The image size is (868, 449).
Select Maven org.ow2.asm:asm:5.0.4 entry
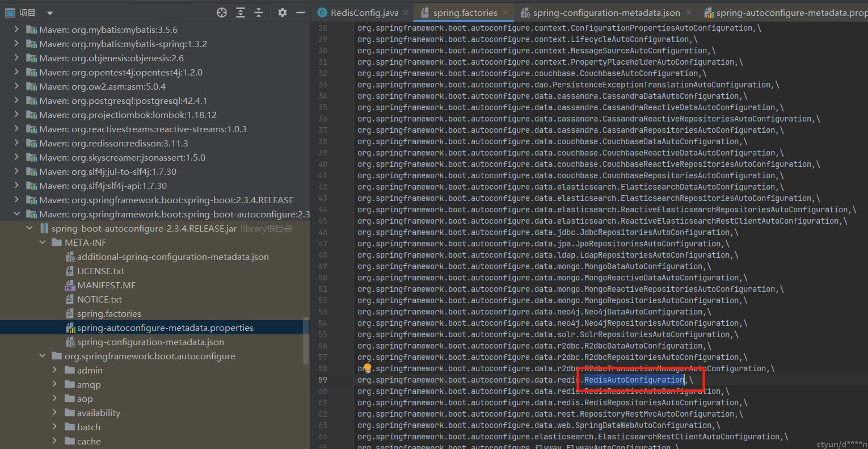(102, 86)
